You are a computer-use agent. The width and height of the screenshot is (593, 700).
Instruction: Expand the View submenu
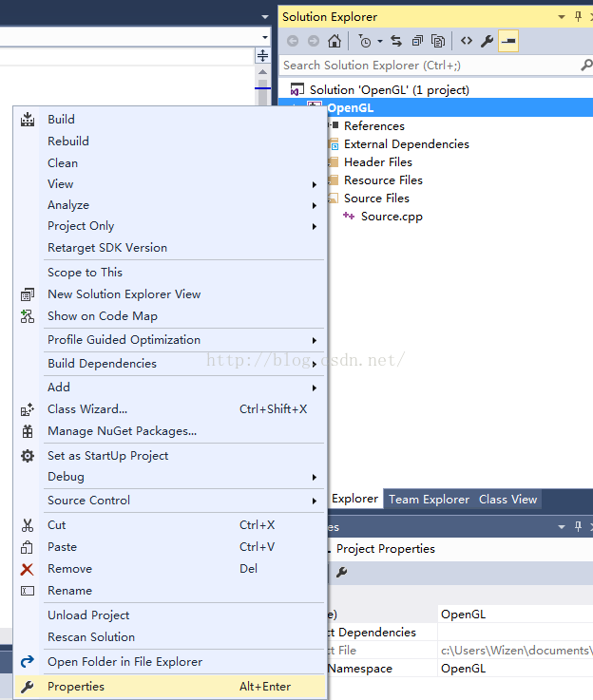pyautogui.click(x=170, y=184)
